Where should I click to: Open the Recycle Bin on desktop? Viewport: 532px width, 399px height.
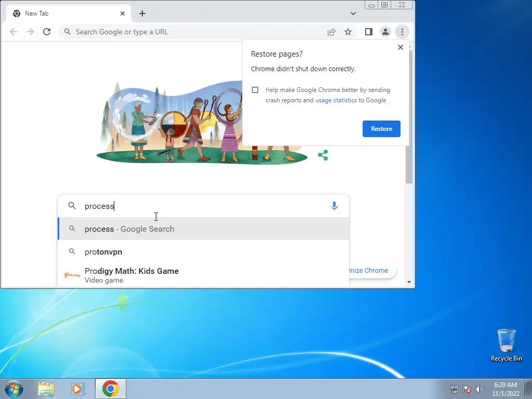coord(507,345)
